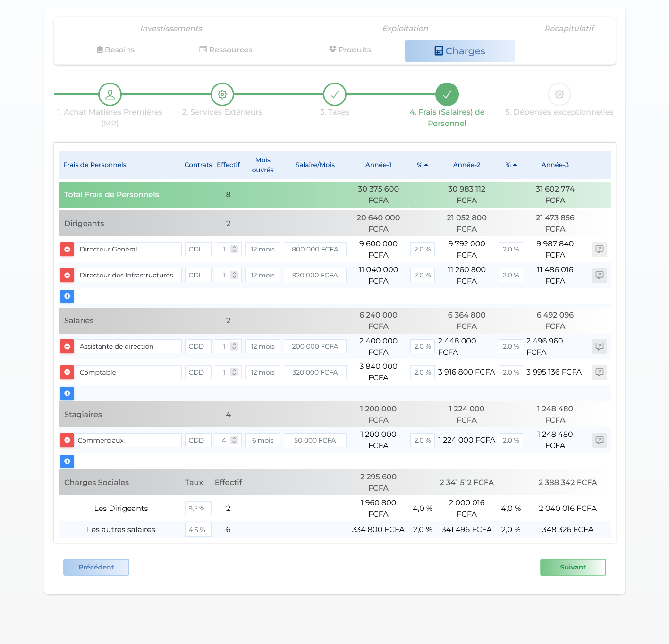Go back with the Précédent button
The width and height of the screenshot is (669, 644).
tap(96, 567)
